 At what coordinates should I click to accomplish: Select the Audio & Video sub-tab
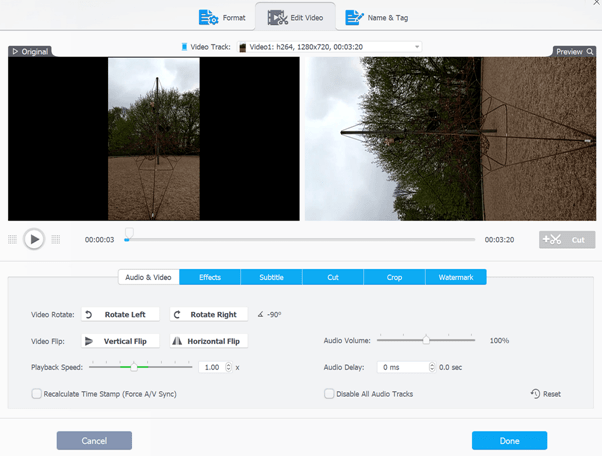coord(148,277)
